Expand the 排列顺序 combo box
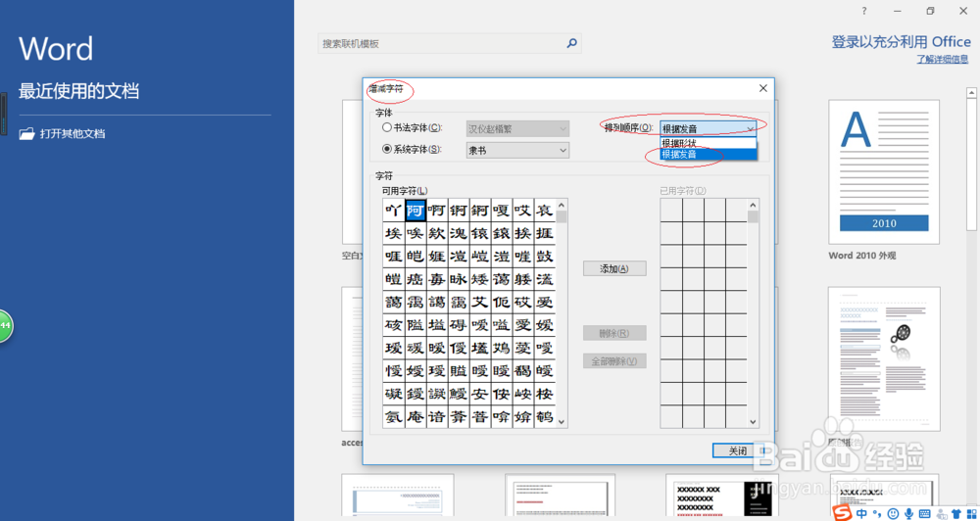 point(709,128)
